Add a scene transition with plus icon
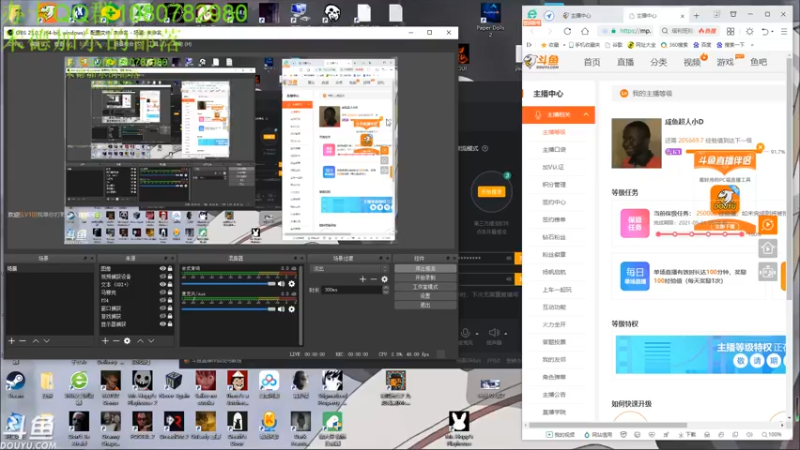 [363, 279]
